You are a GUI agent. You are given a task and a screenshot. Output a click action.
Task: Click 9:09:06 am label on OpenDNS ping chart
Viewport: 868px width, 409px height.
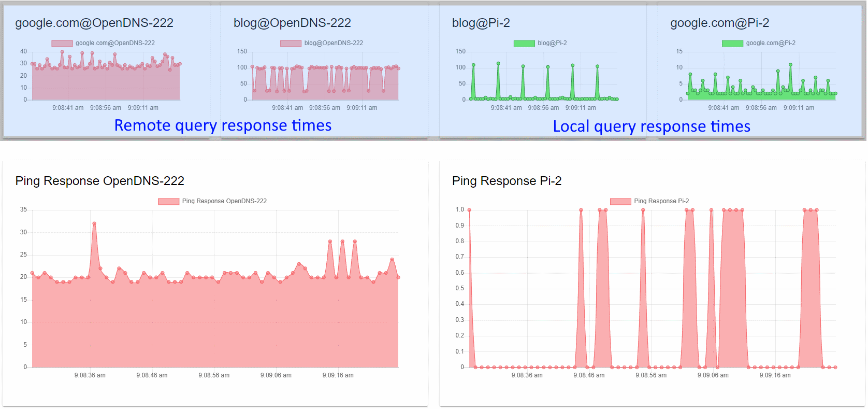tap(276, 375)
